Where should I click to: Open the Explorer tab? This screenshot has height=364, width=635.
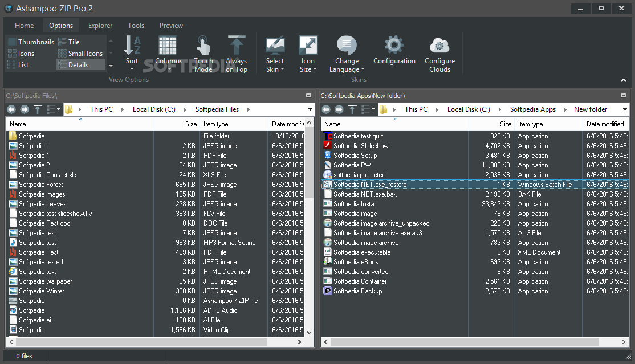click(x=100, y=26)
